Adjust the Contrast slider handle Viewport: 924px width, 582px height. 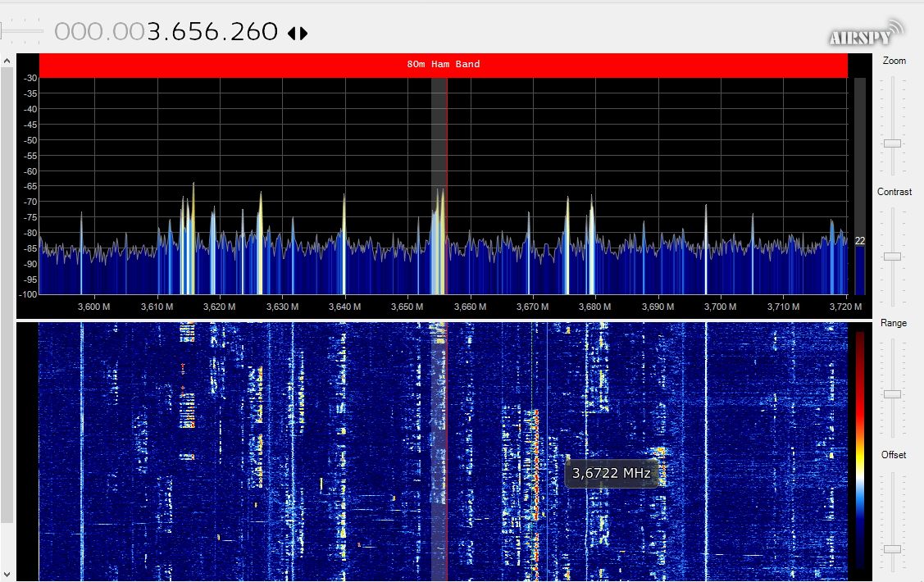tap(892, 257)
